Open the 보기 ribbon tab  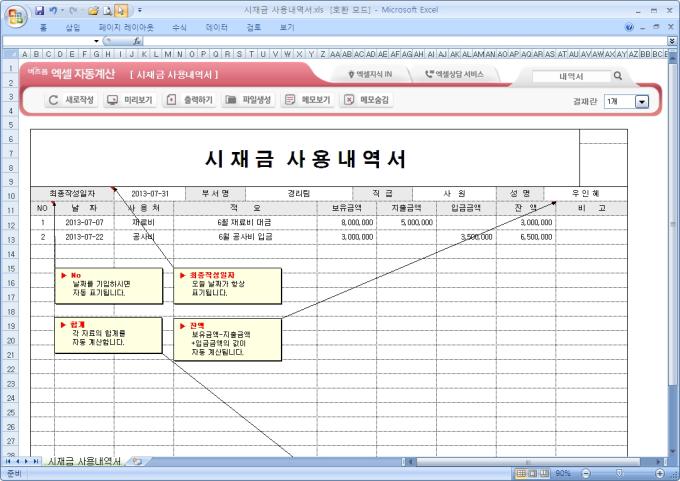pos(287,28)
